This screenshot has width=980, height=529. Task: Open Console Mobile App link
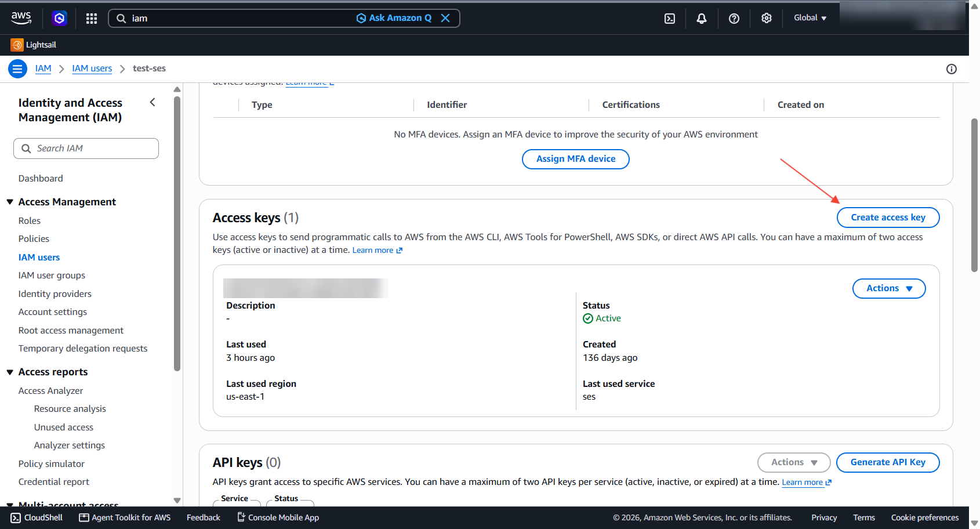[x=278, y=517]
